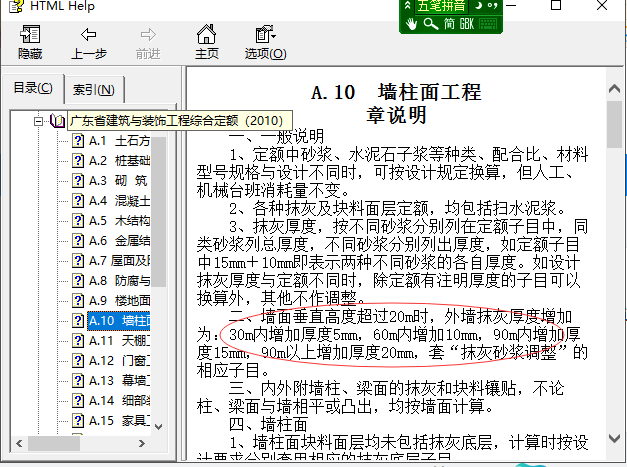Click the help page icon beside A.12

pos(78,361)
